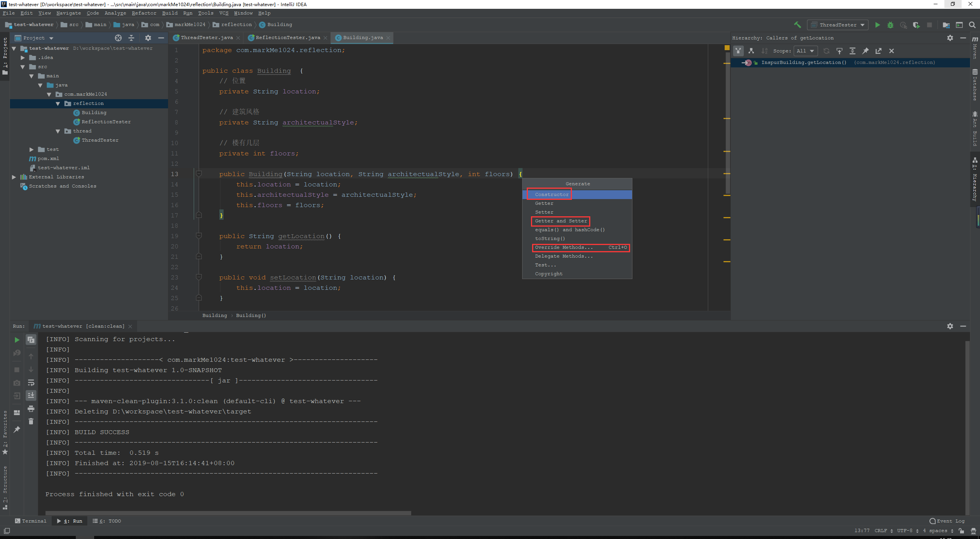
Task: Open the Refactor menu
Action: coord(144,13)
